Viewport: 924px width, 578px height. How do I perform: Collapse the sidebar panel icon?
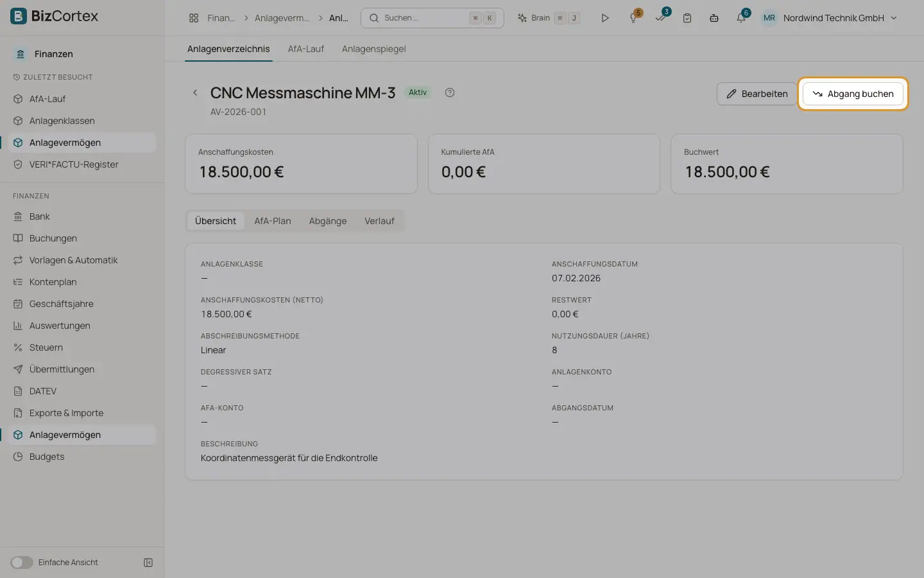click(x=148, y=563)
